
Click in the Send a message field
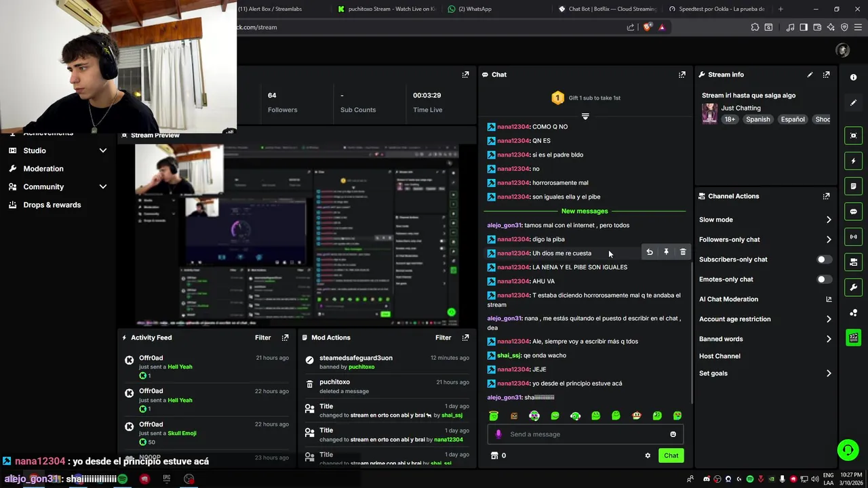pyautogui.click(x=585, y=434)
